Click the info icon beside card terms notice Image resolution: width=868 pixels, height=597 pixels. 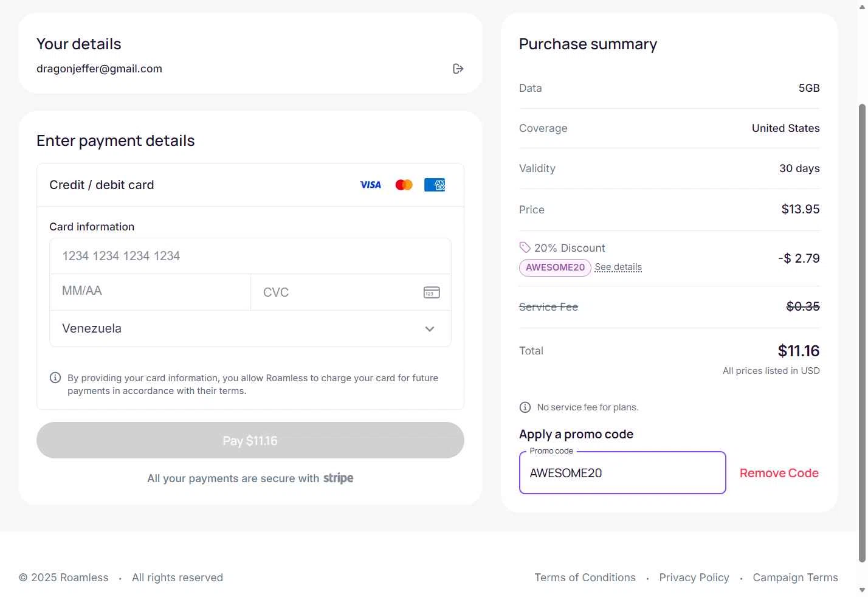(x=55, y=378)
